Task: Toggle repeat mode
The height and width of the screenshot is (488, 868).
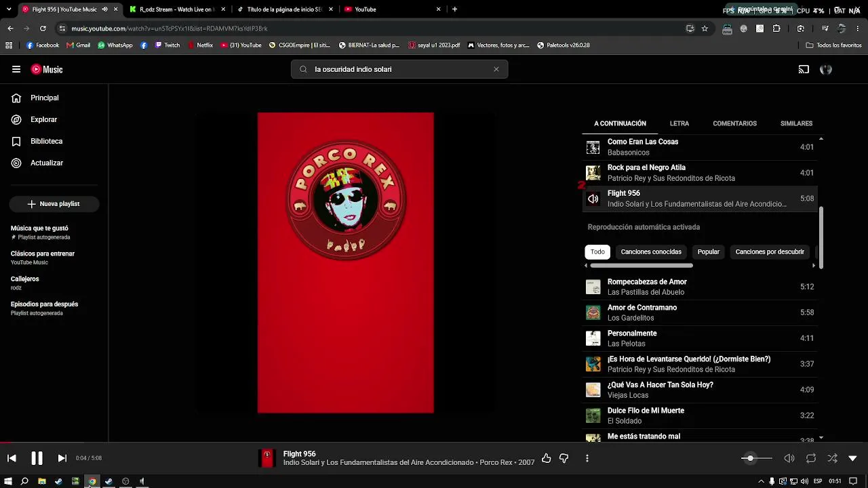Action: click(x=811, y=458)
